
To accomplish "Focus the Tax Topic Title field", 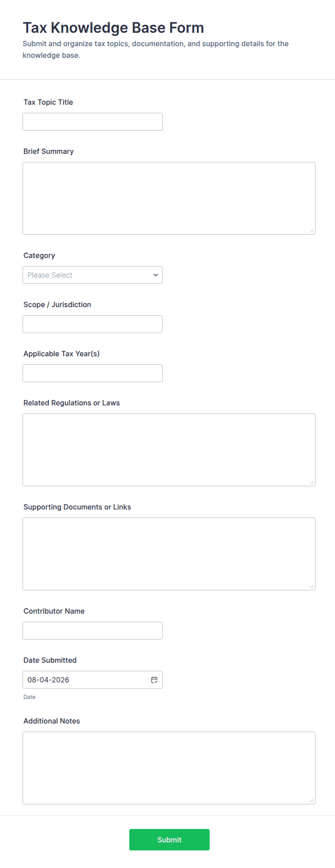I will coord(93,122).
